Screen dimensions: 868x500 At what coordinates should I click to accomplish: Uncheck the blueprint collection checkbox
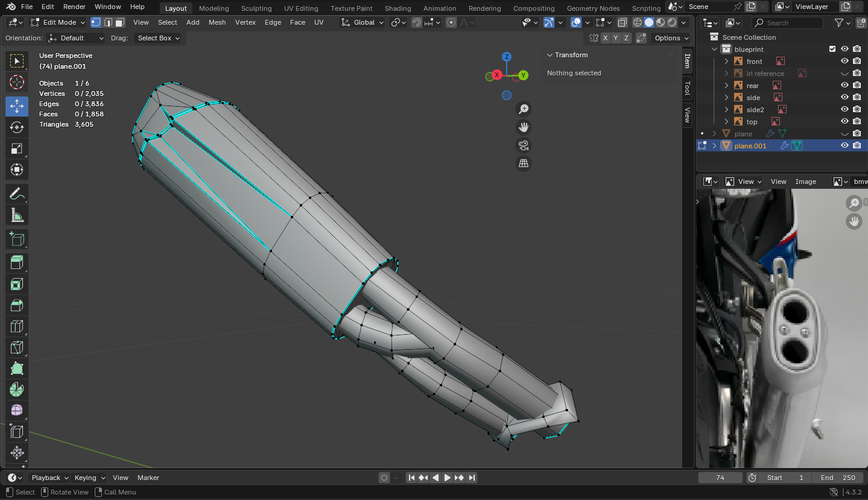(x=832, y=49)
